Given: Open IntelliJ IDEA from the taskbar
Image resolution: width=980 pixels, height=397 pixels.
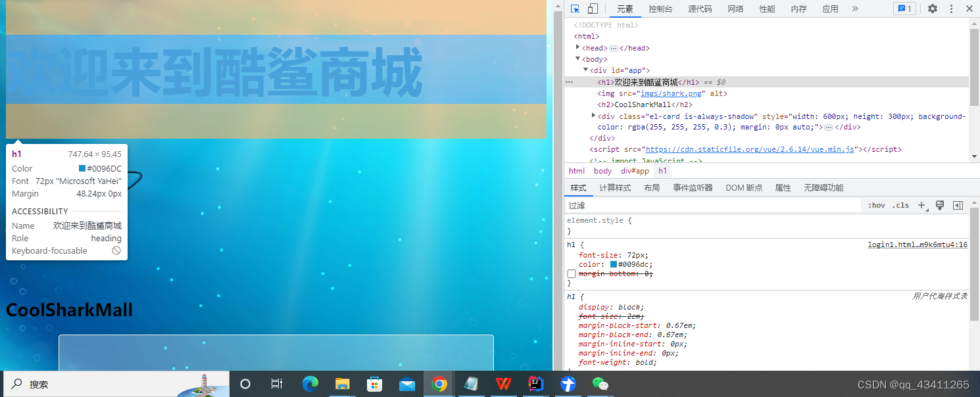Looking at the screenshot, I should coord(536,384).
